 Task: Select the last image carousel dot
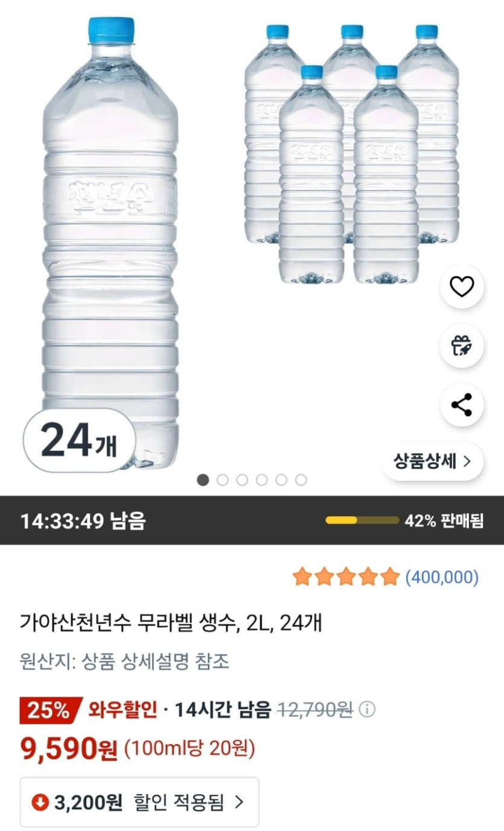coord(301,480)
